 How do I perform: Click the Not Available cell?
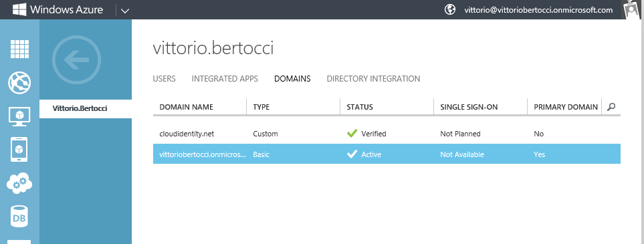point(462,155)
